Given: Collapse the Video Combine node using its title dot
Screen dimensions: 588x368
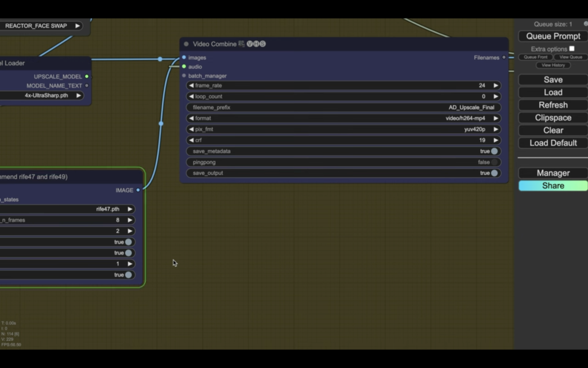Looking at the screenshot, I should coord(186,44).
